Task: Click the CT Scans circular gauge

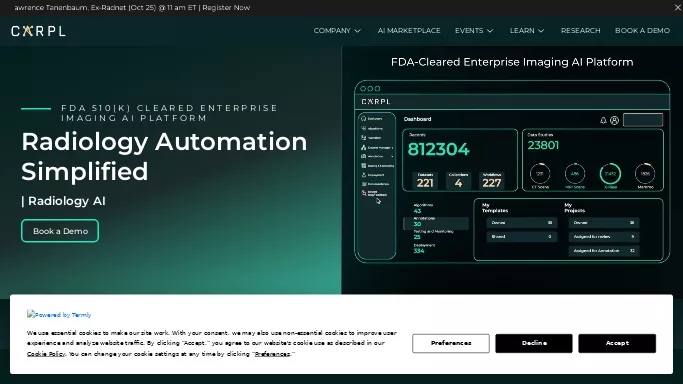Action: pyautogui.click(x=540, y=173)
